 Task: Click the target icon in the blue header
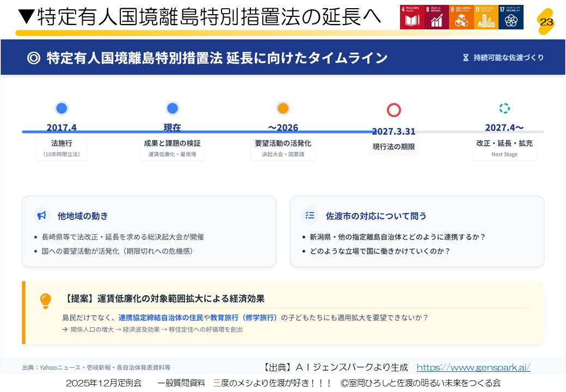[34, 58]
